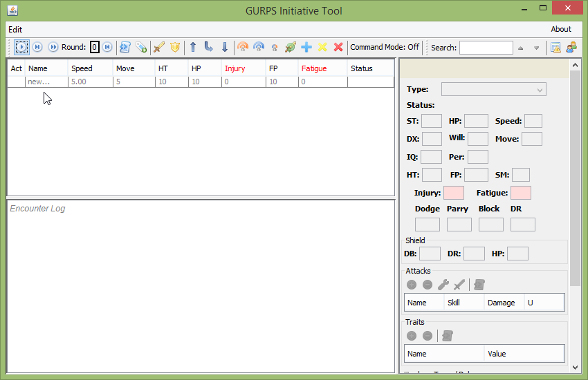Viewport: 588px width, 380px height.
Task: Click the Name column header in actor table
Action: 46,68
